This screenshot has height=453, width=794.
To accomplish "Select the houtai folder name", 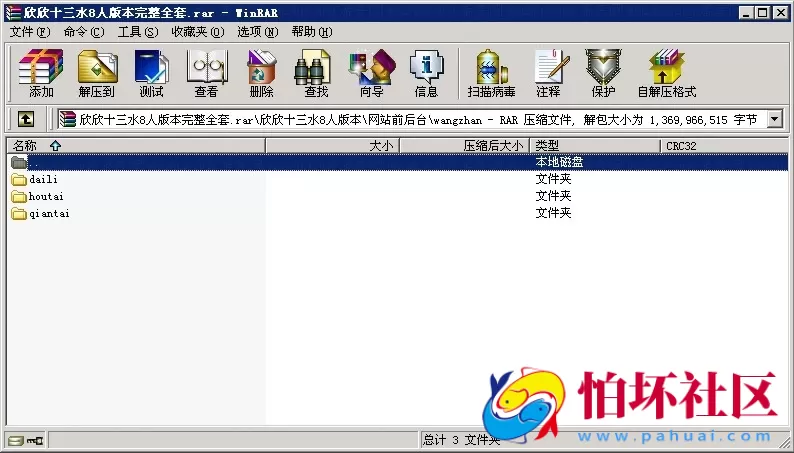I will click(46, 197).
